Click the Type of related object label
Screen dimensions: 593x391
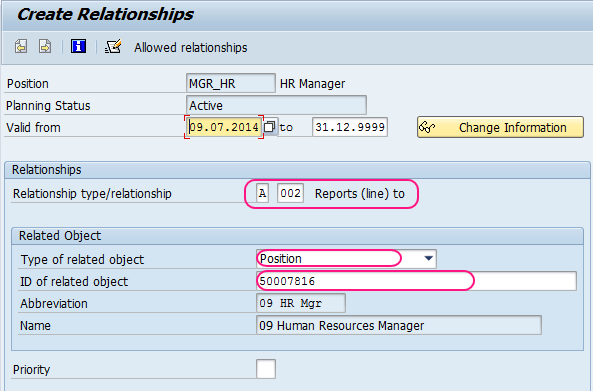(82, 259)
